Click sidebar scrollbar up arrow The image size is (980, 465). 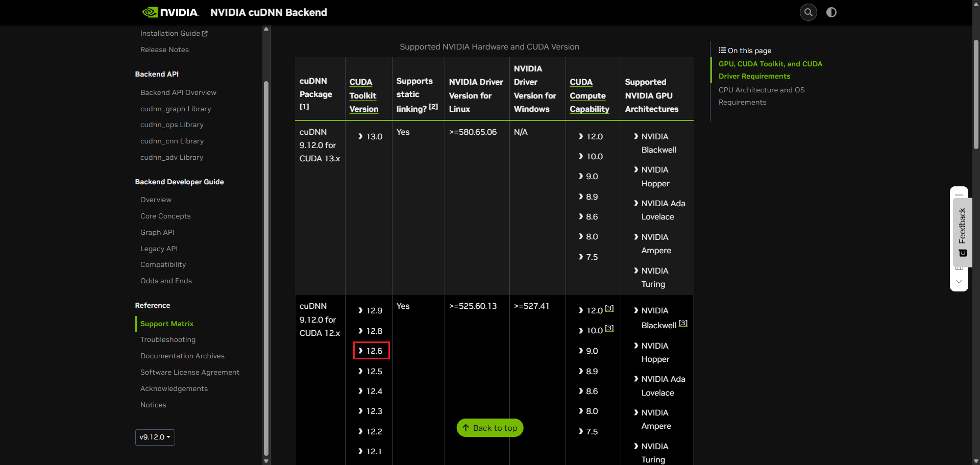pos(266,29)
